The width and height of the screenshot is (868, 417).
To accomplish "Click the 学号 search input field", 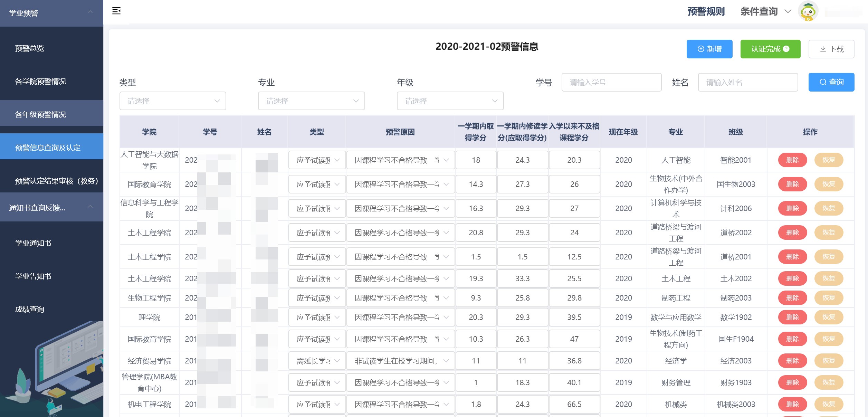I will (611, 82).
